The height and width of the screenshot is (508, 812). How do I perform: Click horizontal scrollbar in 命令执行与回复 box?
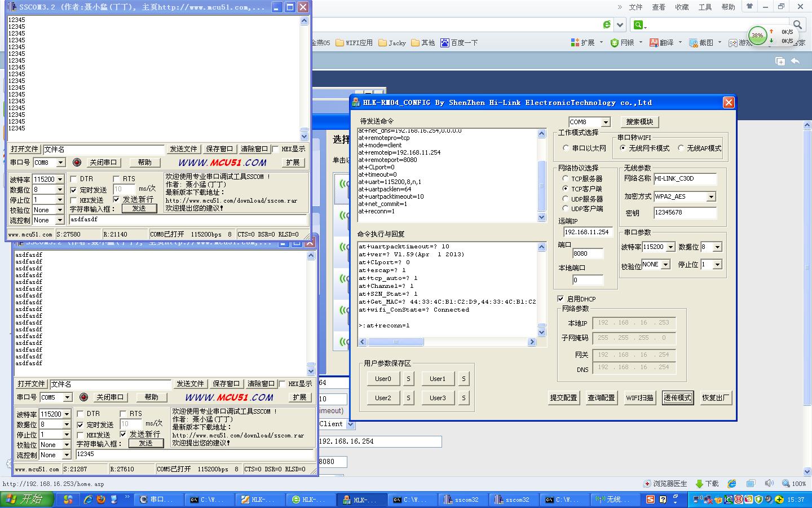click(x=447, y=342)
